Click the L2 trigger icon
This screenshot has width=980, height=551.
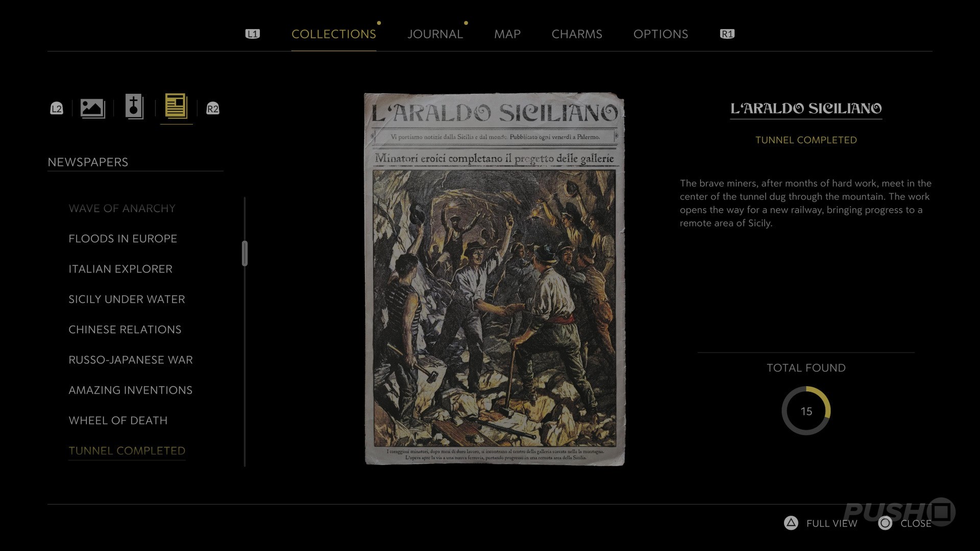pos(57,108)
